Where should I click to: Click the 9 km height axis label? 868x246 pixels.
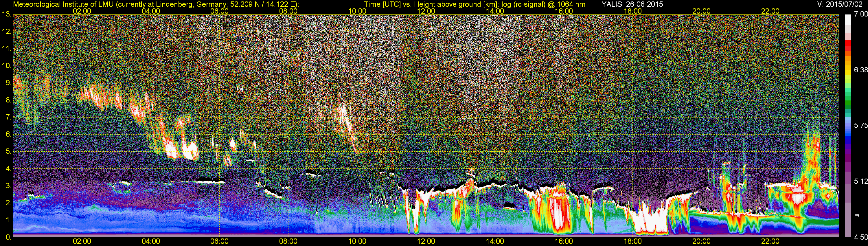point(8,83)
